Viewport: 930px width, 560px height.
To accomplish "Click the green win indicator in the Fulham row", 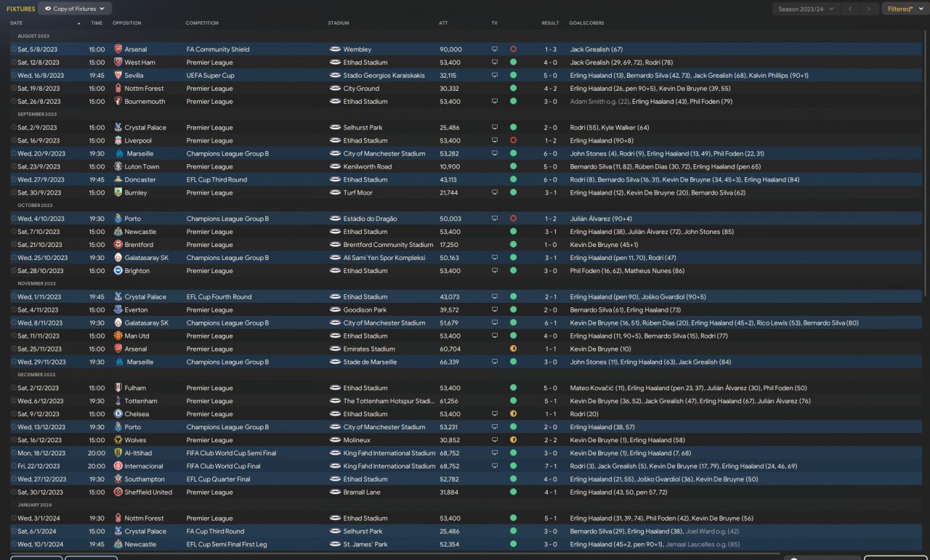I will click(x=514, y=388).
